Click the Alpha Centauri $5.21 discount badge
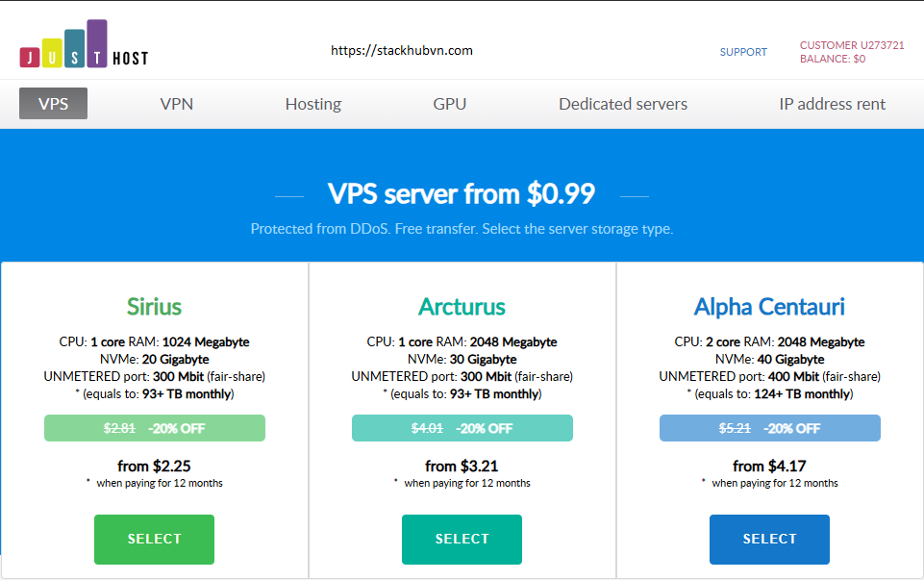 click(769, 428)
